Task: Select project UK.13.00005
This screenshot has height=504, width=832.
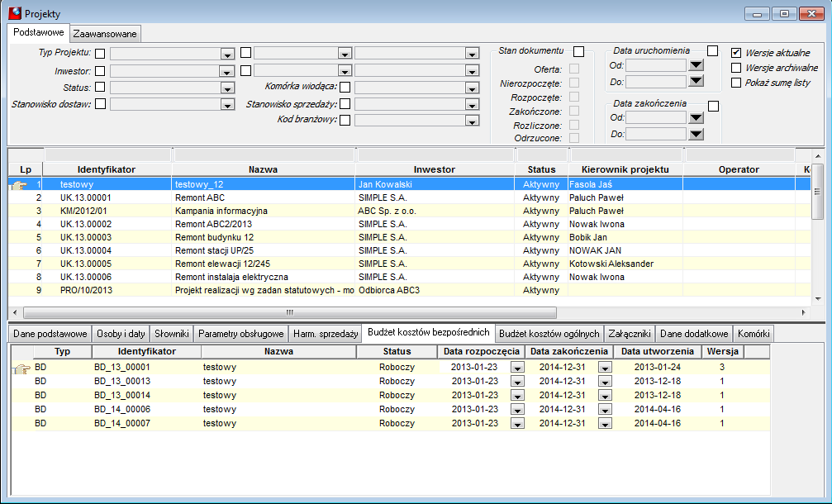Action: (409, 264)
